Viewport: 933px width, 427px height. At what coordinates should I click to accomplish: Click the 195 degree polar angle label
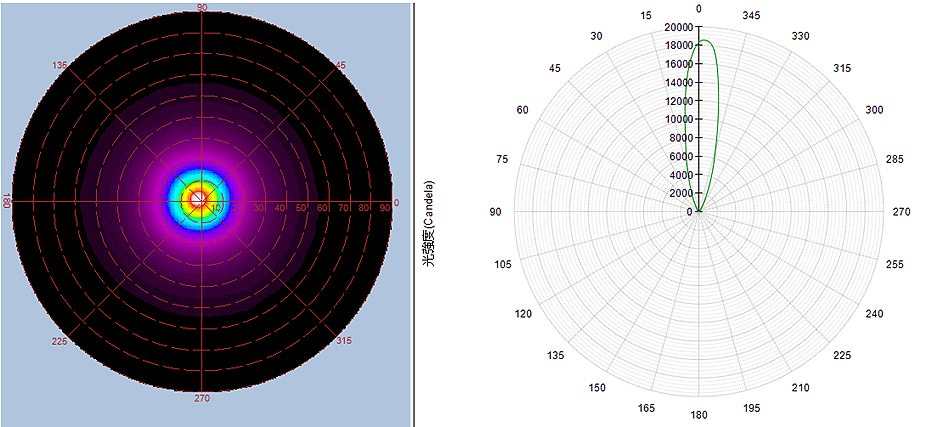click(751, 408)
